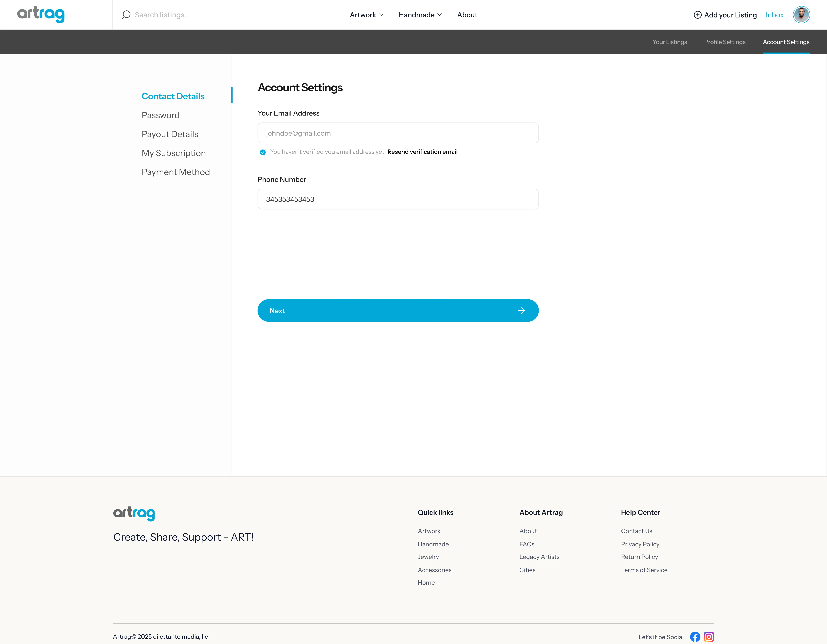Select the Account Settings tab
The image size is (827, 644).
click(786, 42)
